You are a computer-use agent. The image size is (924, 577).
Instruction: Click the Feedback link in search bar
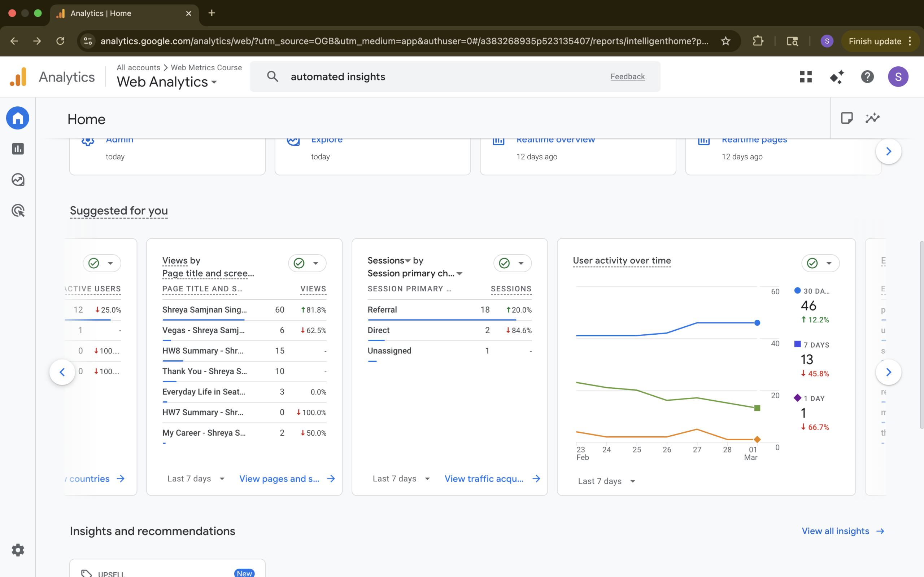point(627,77)
